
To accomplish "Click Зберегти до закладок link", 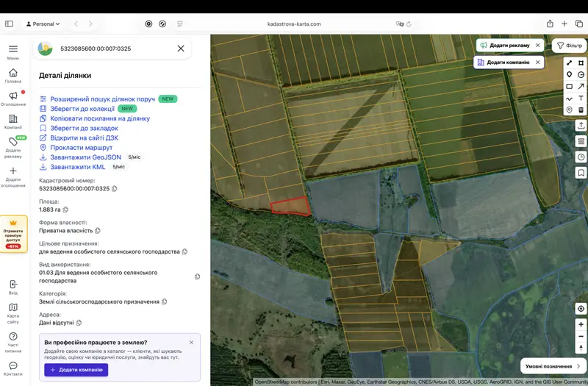I will pos(84,128).
